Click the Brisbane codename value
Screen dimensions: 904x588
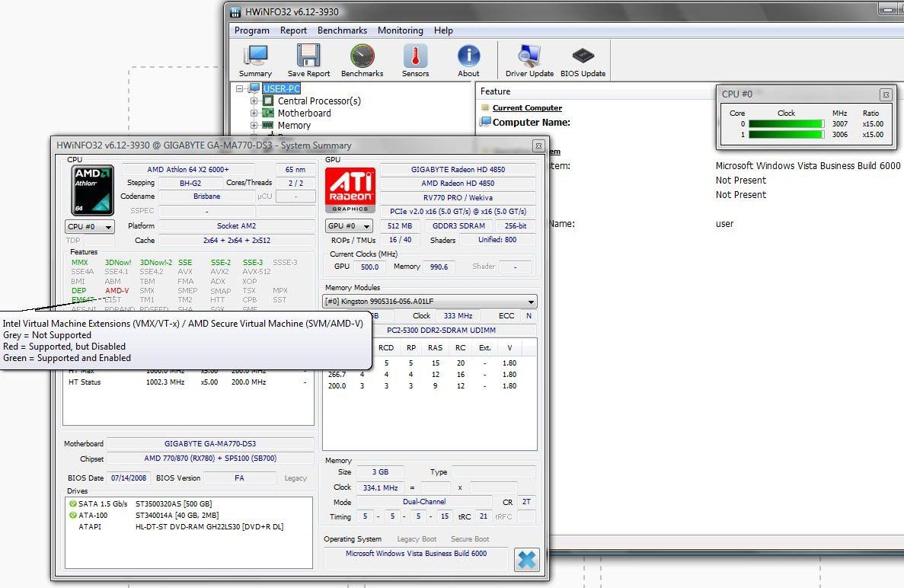pyautogui.click(x=206, y=196)
